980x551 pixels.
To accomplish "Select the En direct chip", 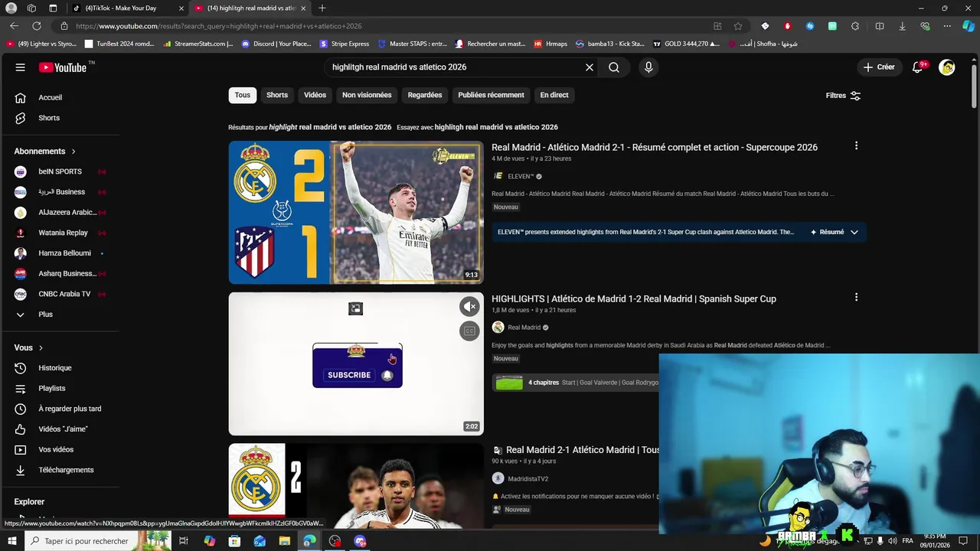I will (x=554, y=95).
